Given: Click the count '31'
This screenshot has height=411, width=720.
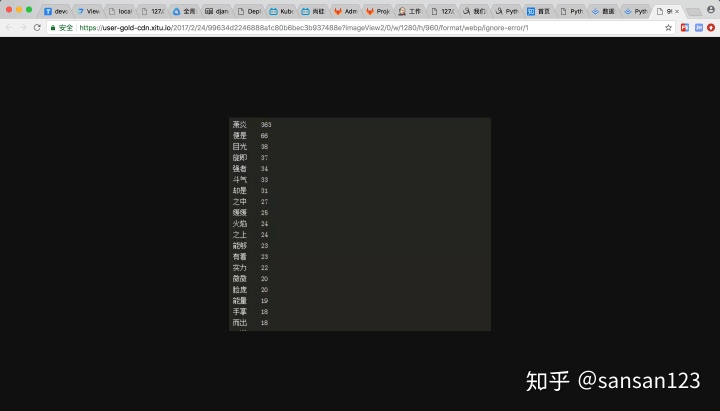Looking at the screenshot, I should click(264, 191).
